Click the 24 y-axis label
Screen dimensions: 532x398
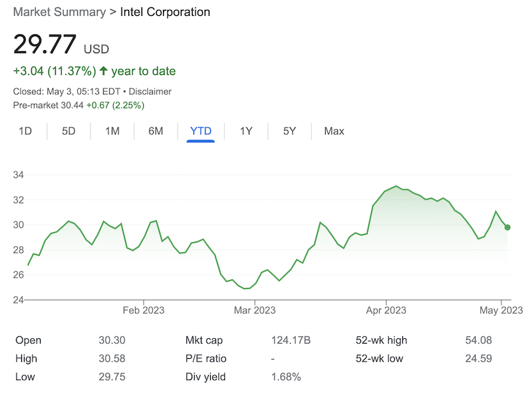(19, 300)
